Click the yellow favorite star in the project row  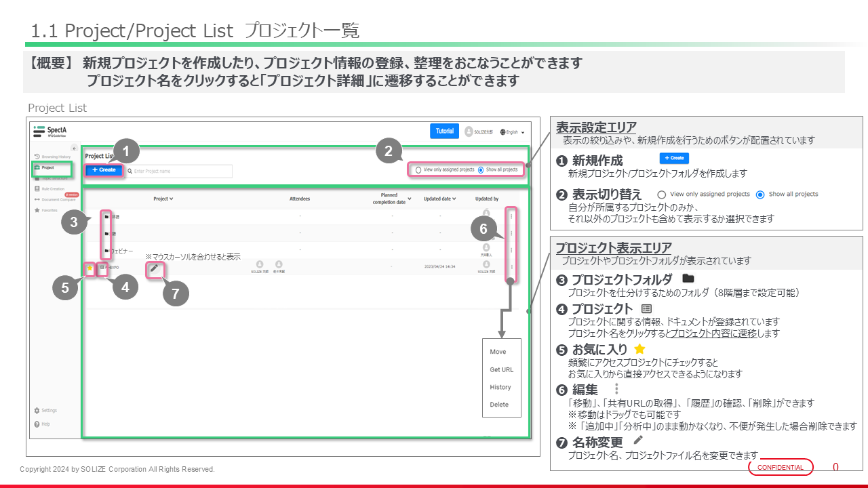pyautogui.click(x=90, y=268)
